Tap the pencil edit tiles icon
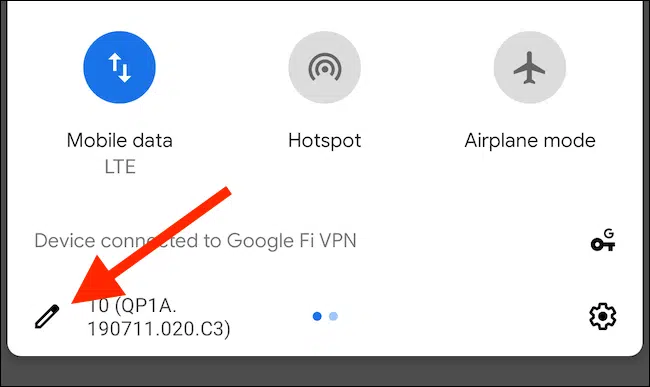 [x=47, y=317]
